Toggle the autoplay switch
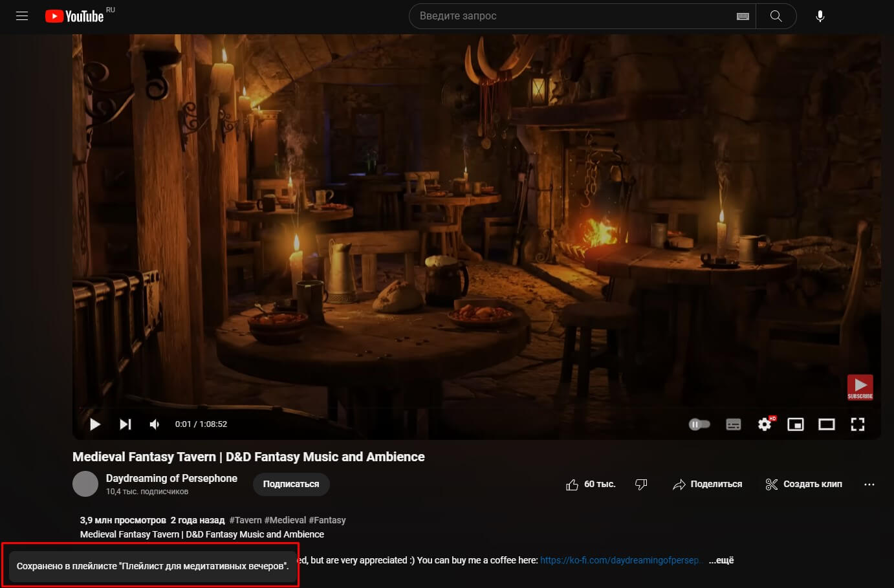Viewport: 894px width, 588px height. [699, 424]
